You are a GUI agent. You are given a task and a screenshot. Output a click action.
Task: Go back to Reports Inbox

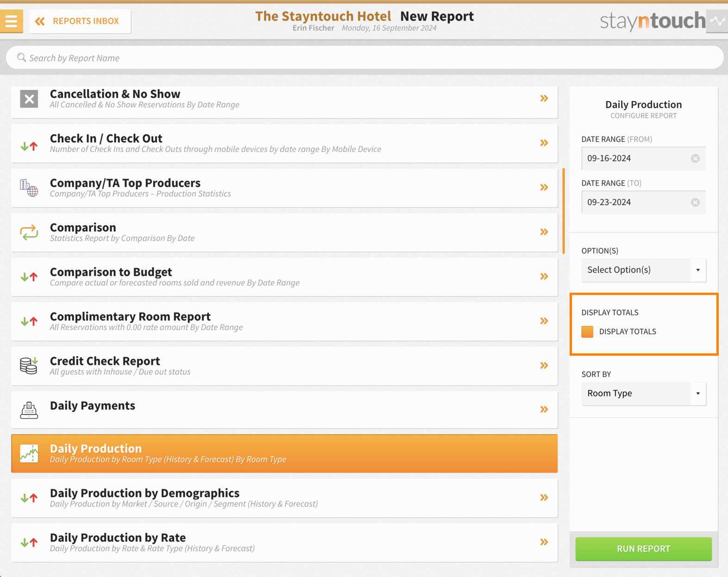pyautogui.click(x=80, y=21)
